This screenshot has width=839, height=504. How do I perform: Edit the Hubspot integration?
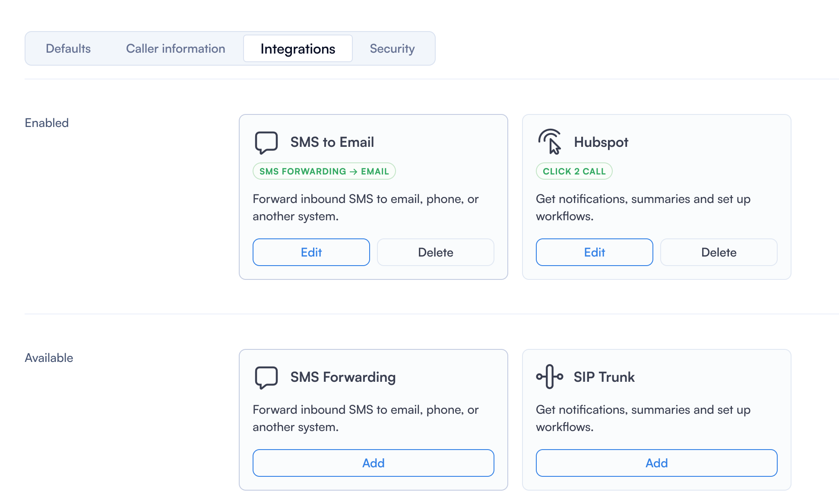click(x=594, y=252)
